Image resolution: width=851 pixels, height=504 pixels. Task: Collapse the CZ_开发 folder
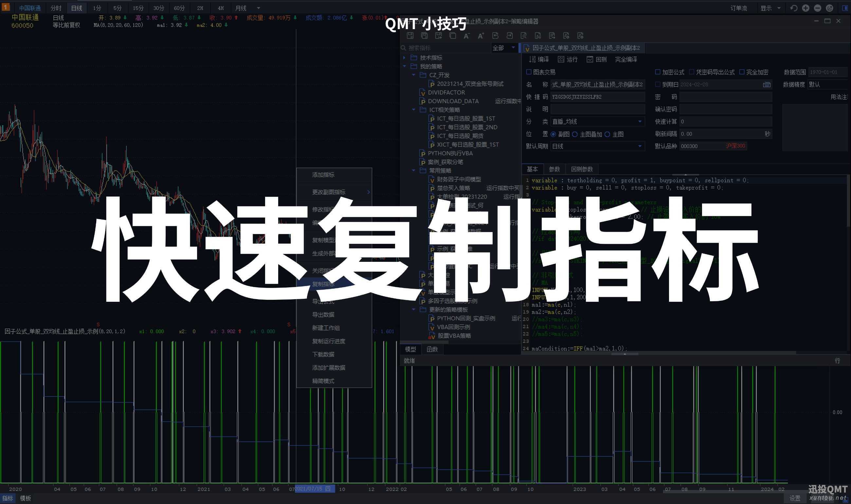click(x=414, y=75)
